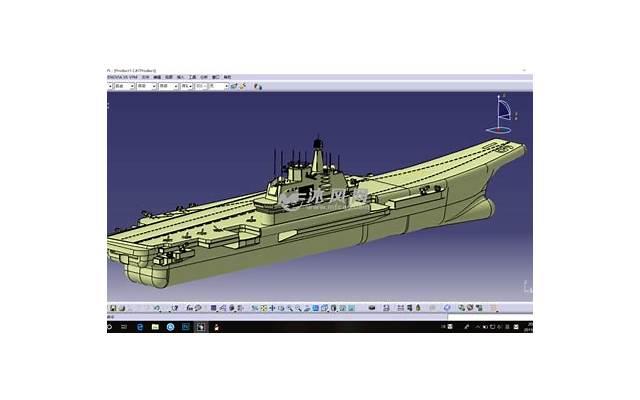
Task: Click the What's This help pointer icon
Action: point(176,308)
